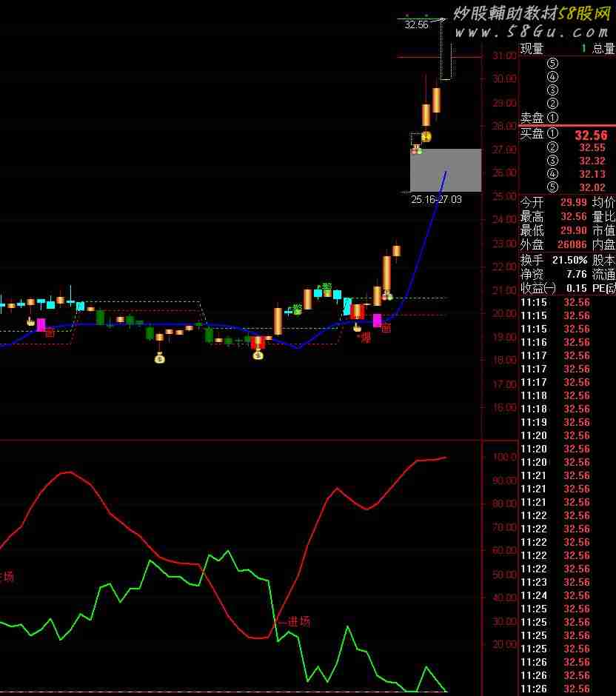Click the pointing hand icon under the red candle
The image size is (616, 696).
357,327
